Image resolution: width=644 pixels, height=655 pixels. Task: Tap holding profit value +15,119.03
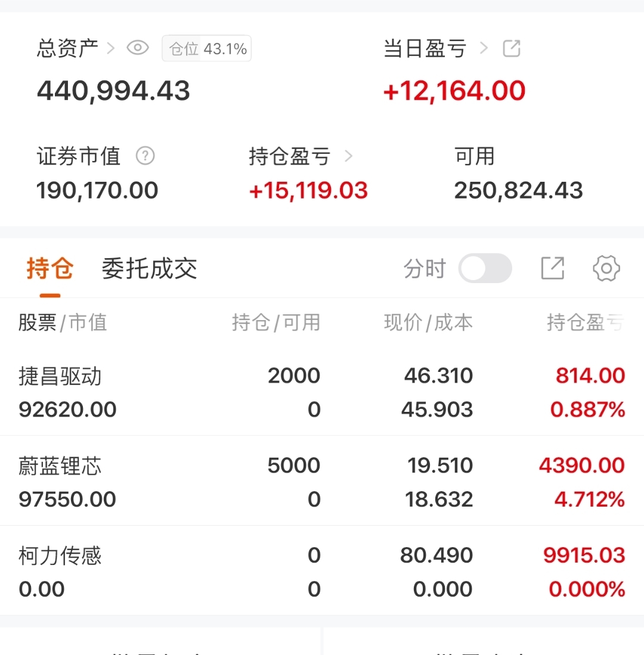308,191
